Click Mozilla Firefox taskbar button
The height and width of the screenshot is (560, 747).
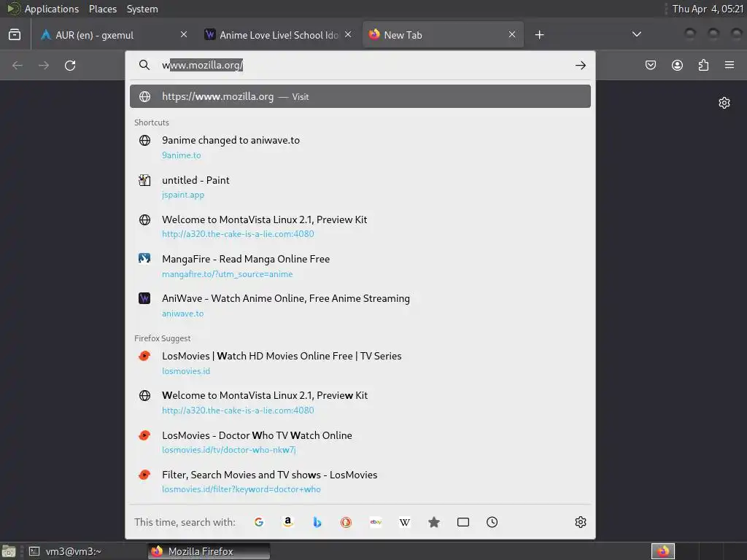(209, 551)
